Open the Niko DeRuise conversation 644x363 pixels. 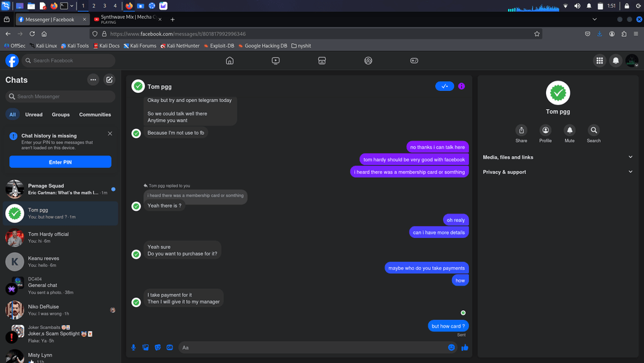click(61, 310)
